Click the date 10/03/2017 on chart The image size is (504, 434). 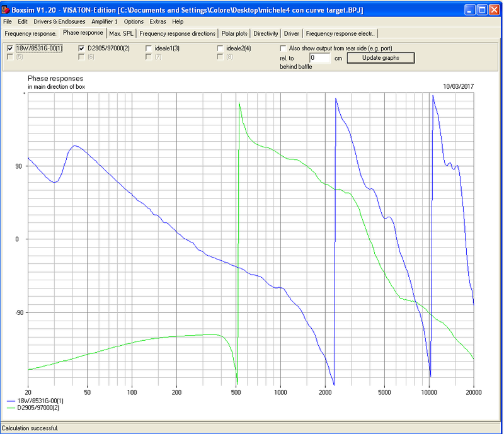[x=459, y=86]
